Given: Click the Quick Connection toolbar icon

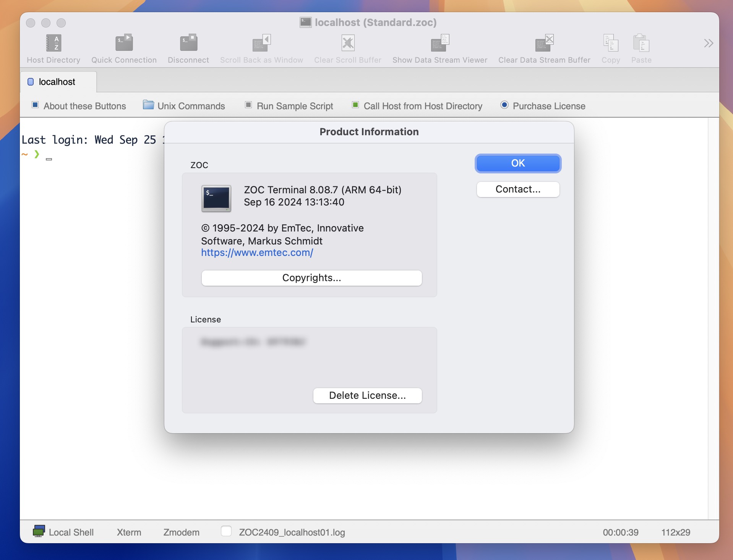Looking at the screenshot, I should [124, 43].
